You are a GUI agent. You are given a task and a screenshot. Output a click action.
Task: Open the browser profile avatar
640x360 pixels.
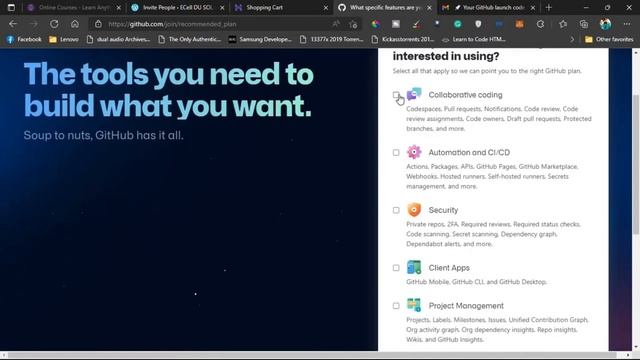(x=605, y=24)
